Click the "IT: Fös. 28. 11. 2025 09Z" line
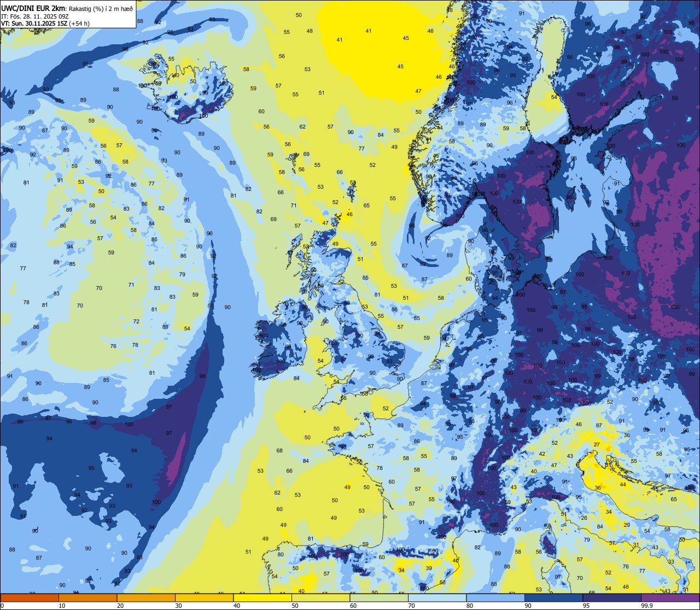 click(x=34, y=16)
